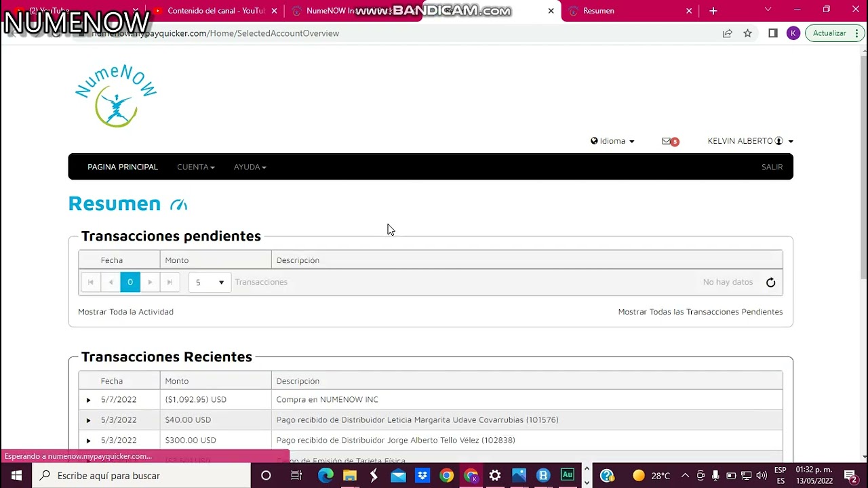Click the NumeNOW logo

tap(116, 96)
